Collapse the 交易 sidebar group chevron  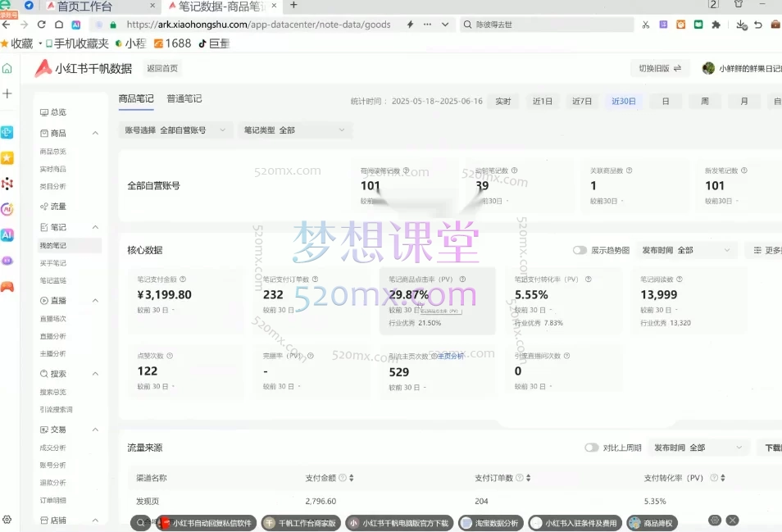pos(95,430)
